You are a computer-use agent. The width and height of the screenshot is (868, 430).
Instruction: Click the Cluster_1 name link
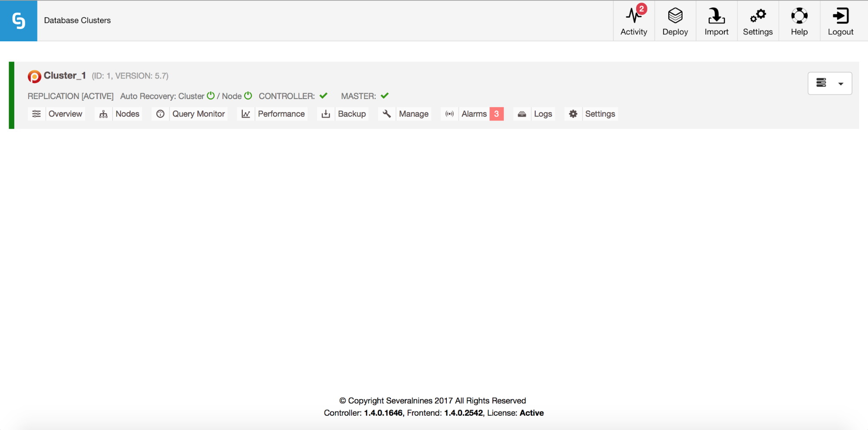point(65,76)
